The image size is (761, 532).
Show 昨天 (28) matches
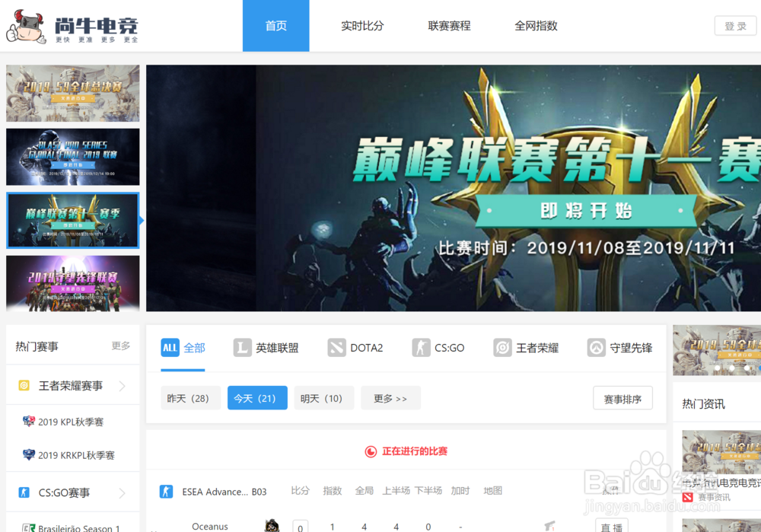click(190, 398)
